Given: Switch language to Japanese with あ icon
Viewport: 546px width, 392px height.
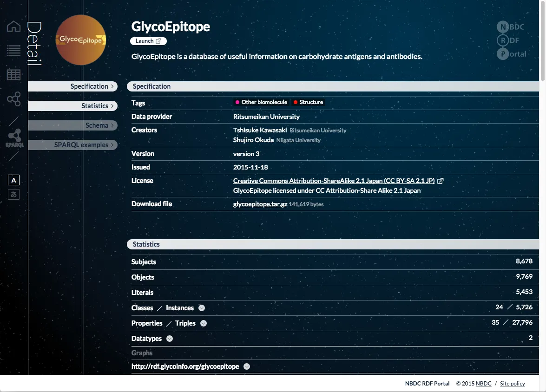Looking at the screenshot, I should click(13, 194).
